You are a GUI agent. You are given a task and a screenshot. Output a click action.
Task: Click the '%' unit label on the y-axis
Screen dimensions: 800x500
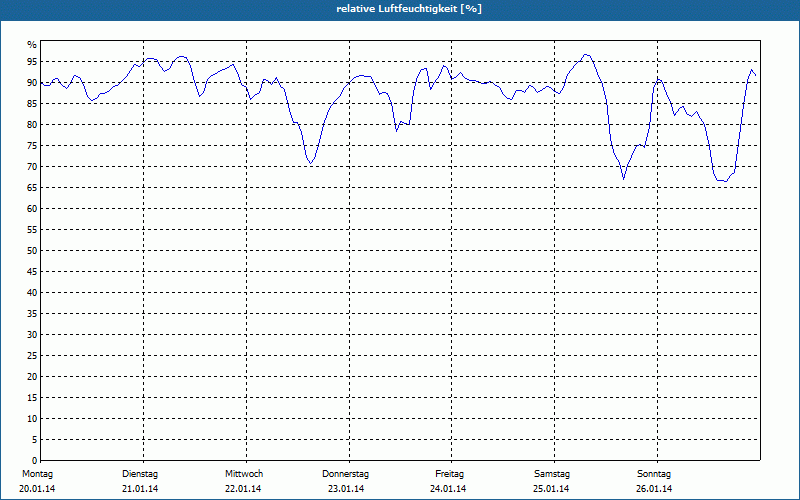32,44
